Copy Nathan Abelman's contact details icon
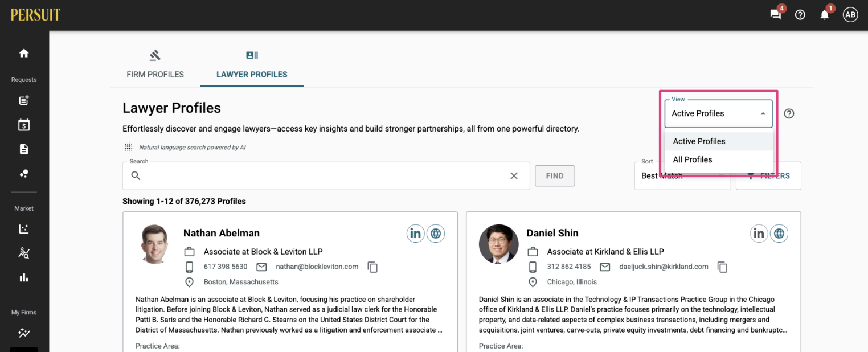The height and width of the screenshot is (352, 868). (372, 267)
